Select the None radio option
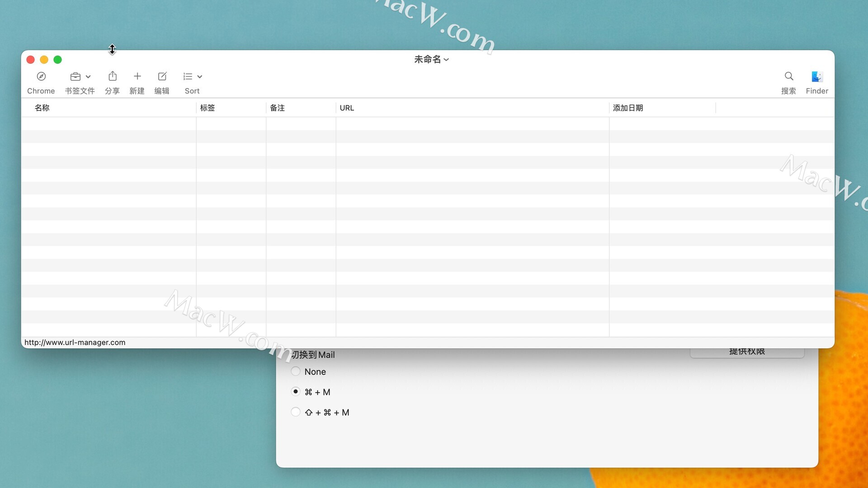The image size is (868, 488). 296,371
